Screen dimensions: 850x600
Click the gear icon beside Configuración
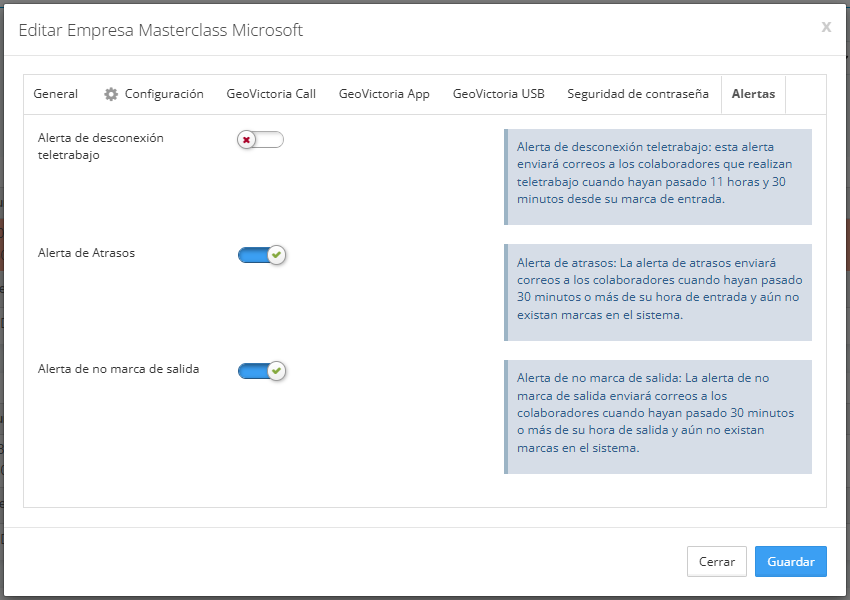tap(111, 94)
